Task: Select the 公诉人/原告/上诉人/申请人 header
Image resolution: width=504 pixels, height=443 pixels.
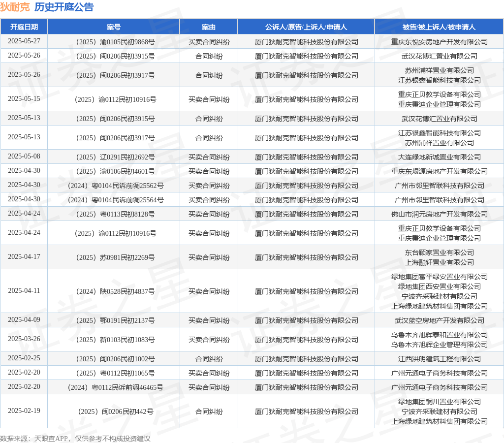Action: [x=306, y=27]
